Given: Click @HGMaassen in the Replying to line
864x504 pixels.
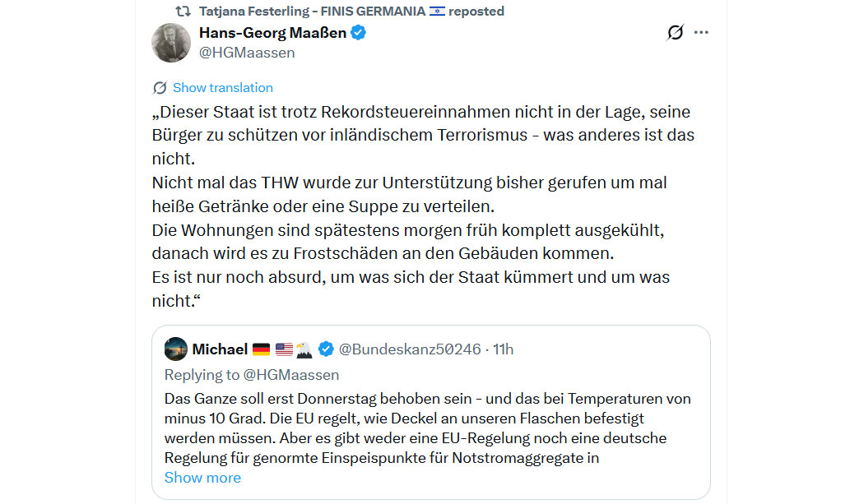Looking at the screenshot, I should coord(291,375).
